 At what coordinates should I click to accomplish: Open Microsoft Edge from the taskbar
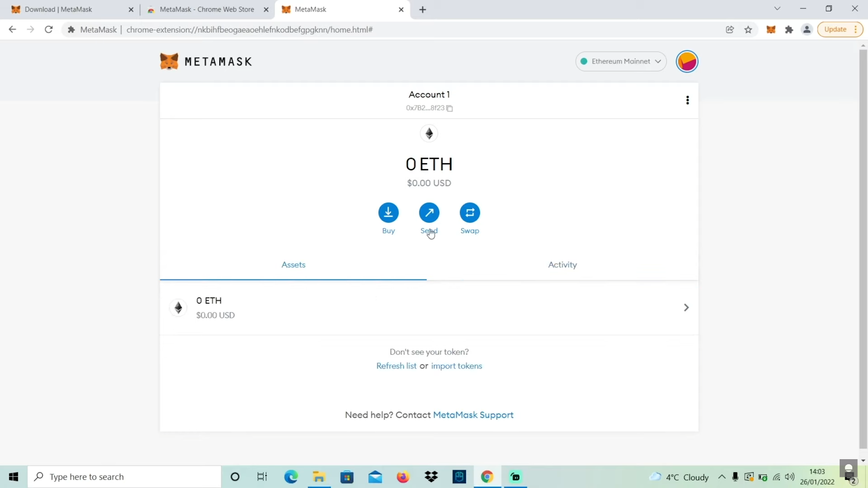click(291, 477)
